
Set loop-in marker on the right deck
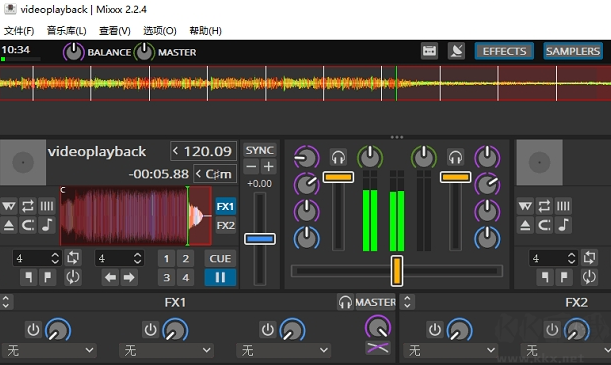[x=545, y=277]
